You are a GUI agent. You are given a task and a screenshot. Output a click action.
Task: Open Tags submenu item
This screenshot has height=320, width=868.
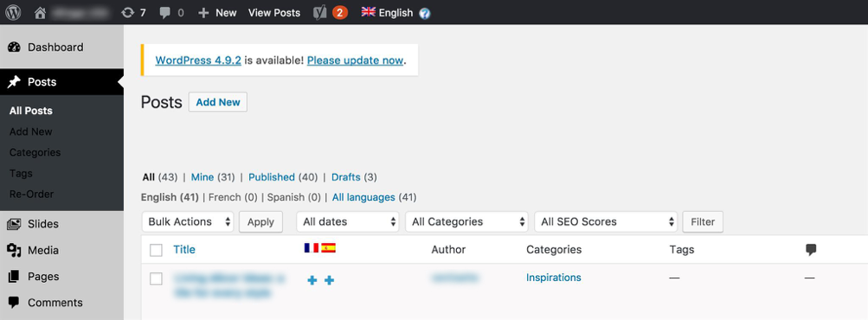pos(21,173)
